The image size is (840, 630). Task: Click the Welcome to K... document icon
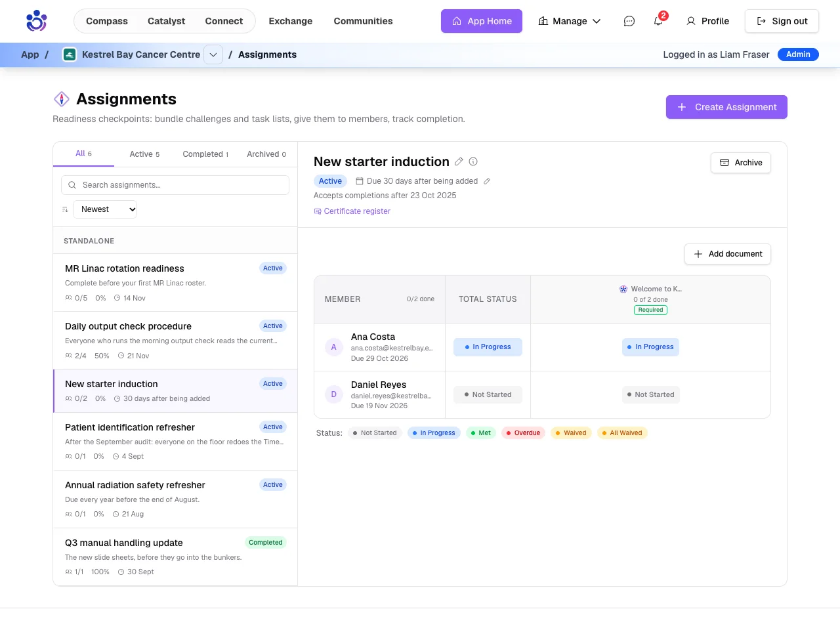pos(623,289)
